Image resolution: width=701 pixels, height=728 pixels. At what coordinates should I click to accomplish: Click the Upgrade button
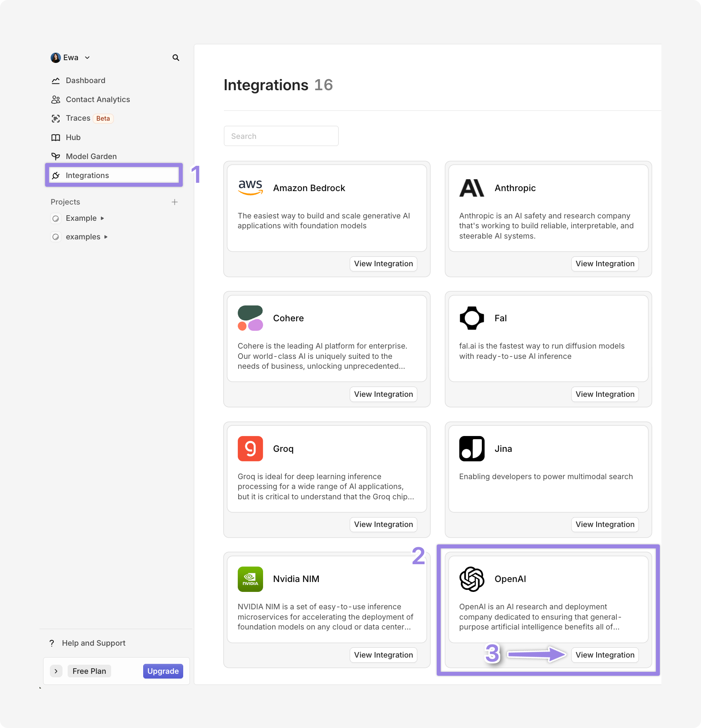[163, 671]
